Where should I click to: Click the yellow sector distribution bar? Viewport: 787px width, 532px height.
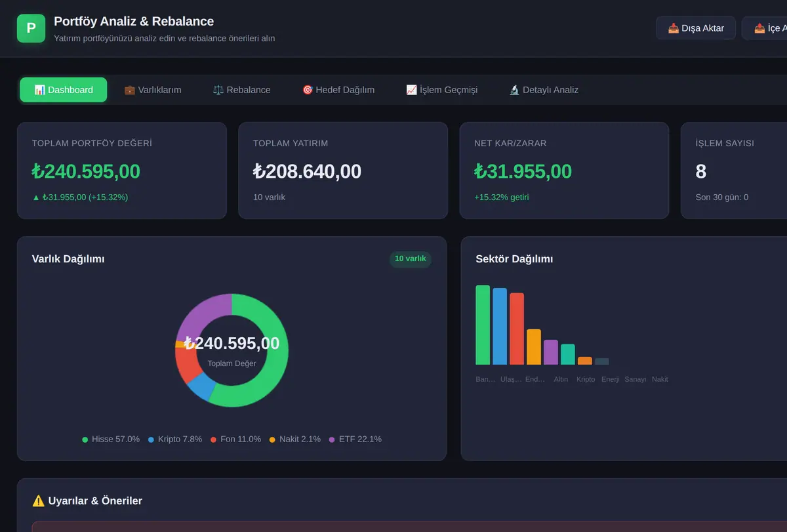point(534,347)
